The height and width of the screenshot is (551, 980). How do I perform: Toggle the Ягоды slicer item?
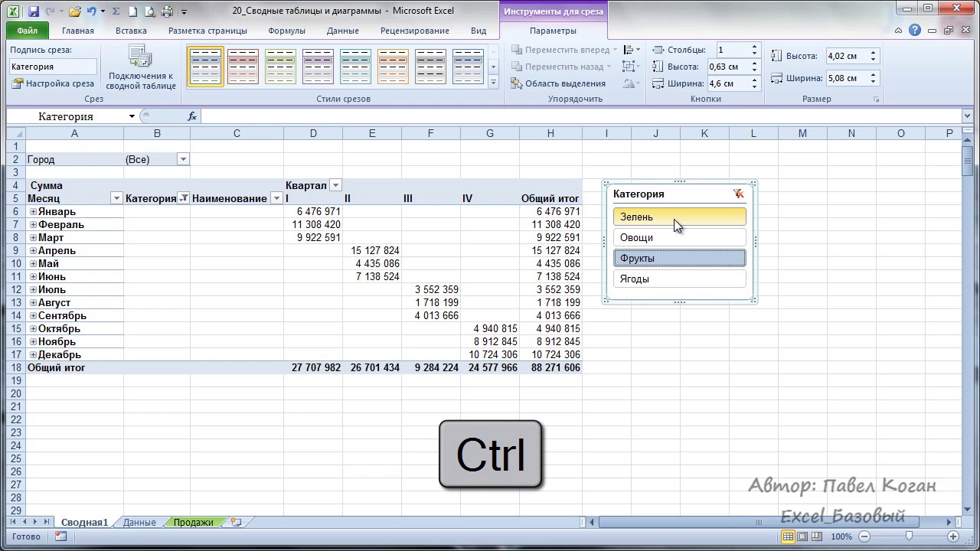[679, 279]
